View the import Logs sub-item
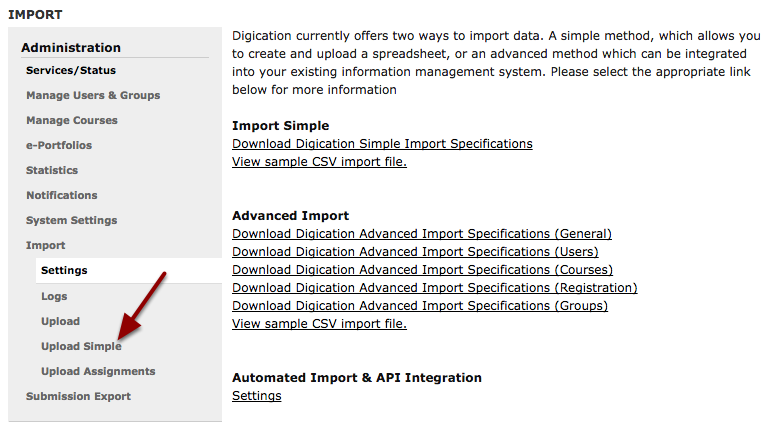Image resolution: width=770 pixels, height=431 pixels. [54, 296]
